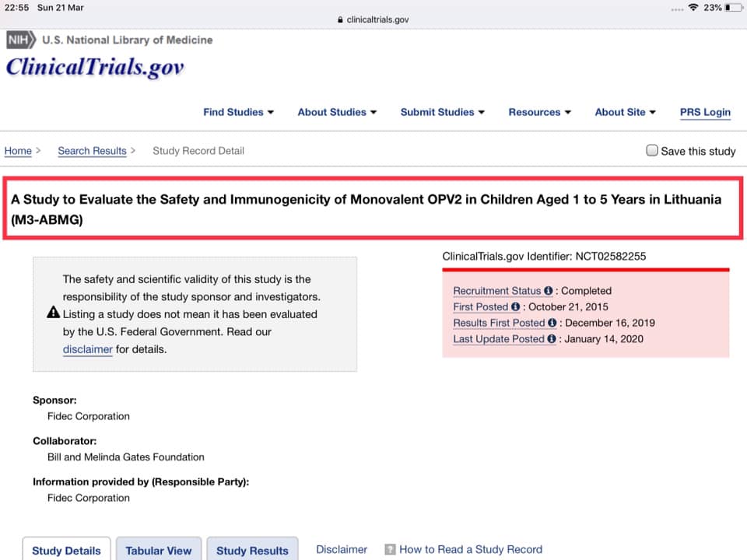This screenshot has height=560, width=747.
Task: Click the date January 14, 2020
Action: (604, 339)
